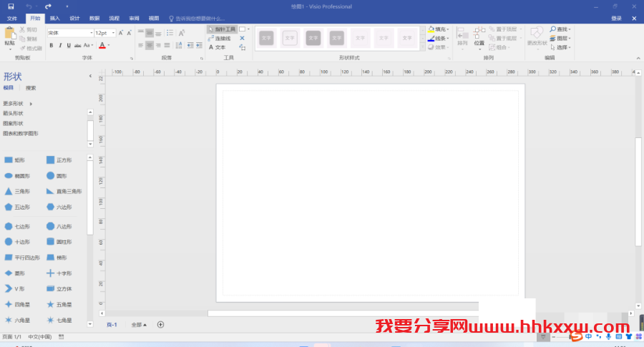The height and width of the screenshot is (347, 644).
Task: Toggle align right paragraph button
Action: pos(158,45)
